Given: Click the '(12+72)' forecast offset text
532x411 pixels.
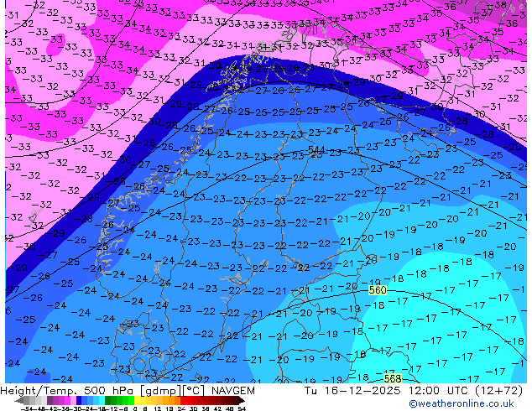Looking at the screenshot, I should (x=500, y=391).
